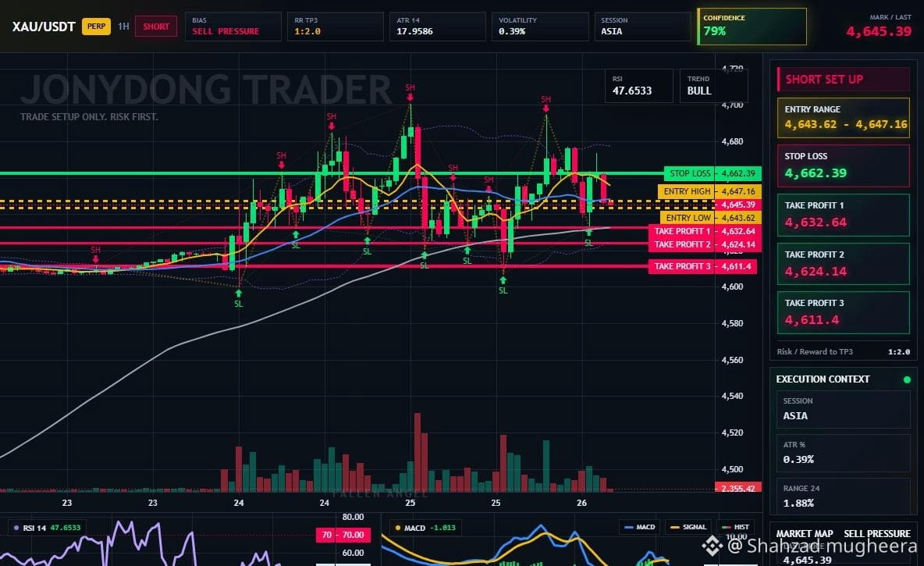Click the VOLATILITY 0.39% box
Screen dimensions: 924x566
point(540,27)
